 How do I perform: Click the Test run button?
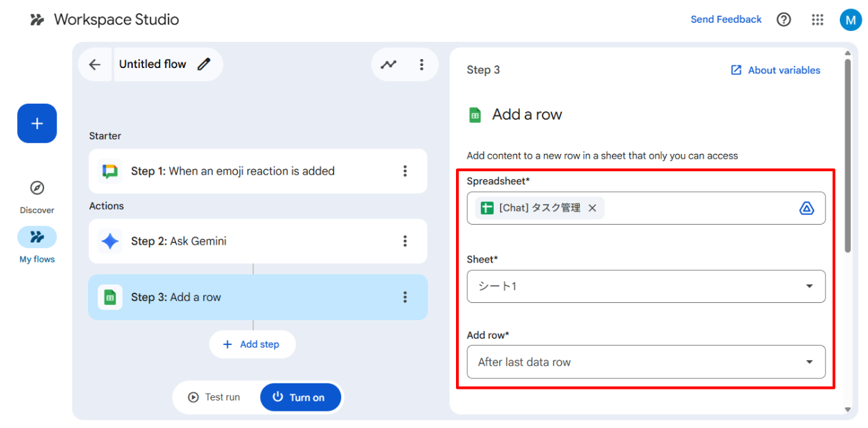point(215,397)
